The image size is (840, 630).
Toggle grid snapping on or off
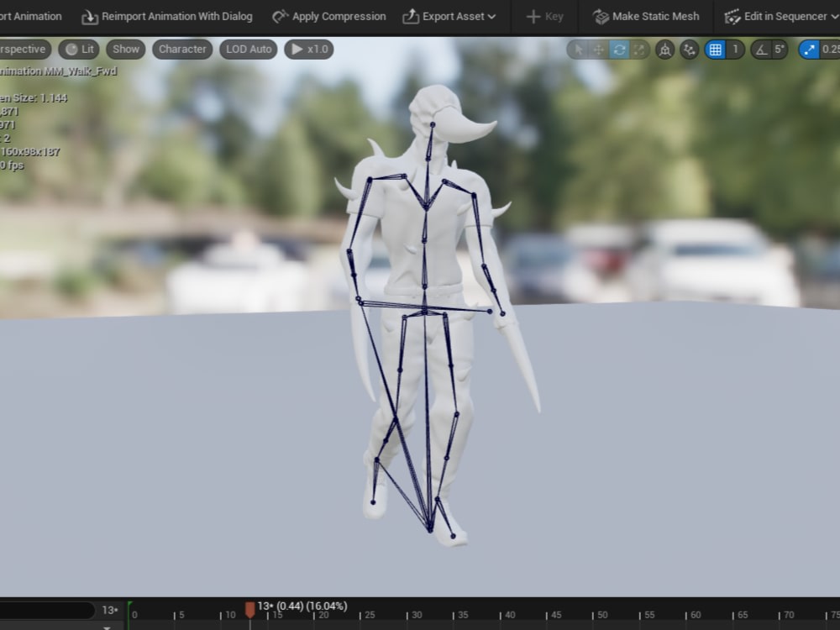pos(715,50)
